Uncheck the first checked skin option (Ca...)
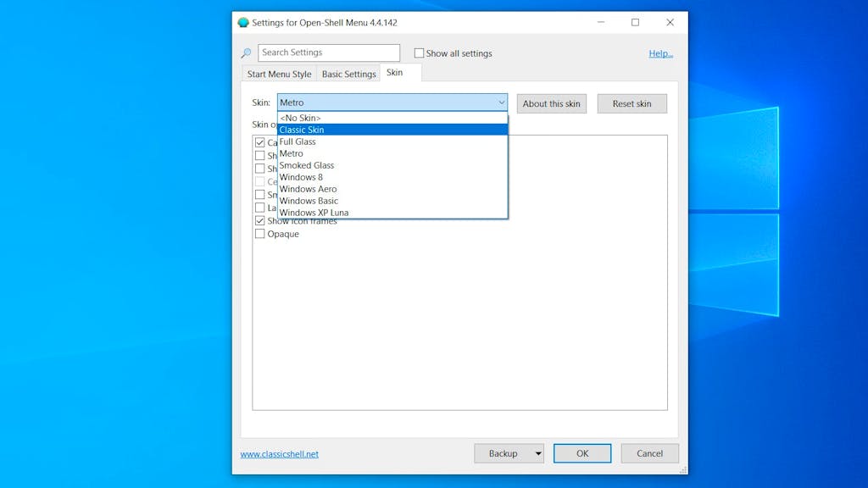The height and width of the screenshot is (488, 868). 259,142
